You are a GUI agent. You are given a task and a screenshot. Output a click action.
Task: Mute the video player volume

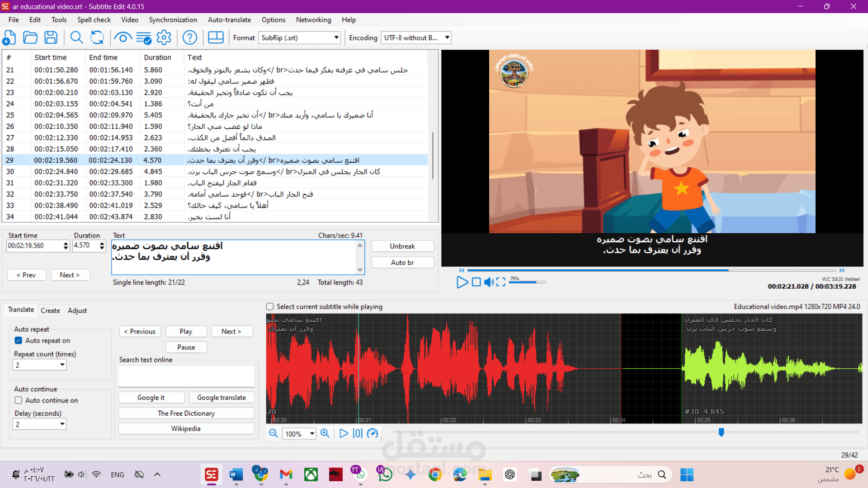[488, 282]
